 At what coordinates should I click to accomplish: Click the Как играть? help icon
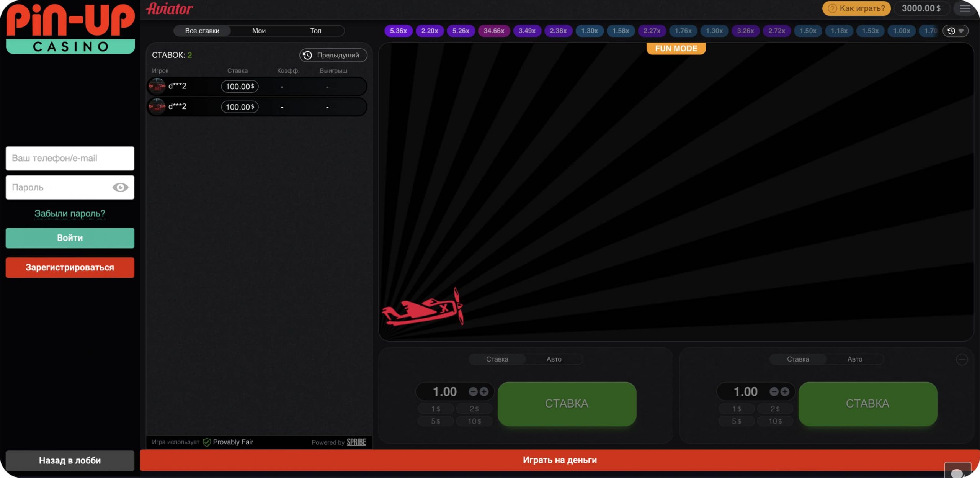pyautogui.click(x=832, y=8)
